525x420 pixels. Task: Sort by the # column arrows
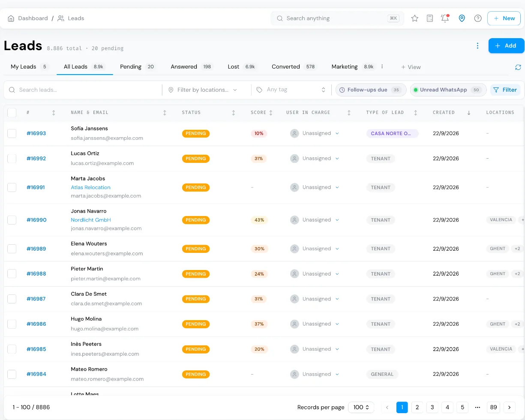pos(54,113)
